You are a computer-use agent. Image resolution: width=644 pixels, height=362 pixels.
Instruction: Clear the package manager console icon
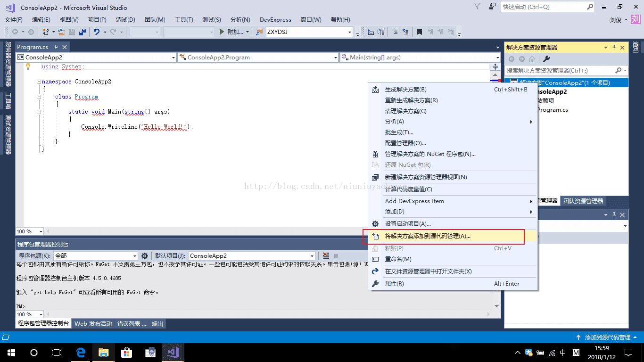point(326,256)
